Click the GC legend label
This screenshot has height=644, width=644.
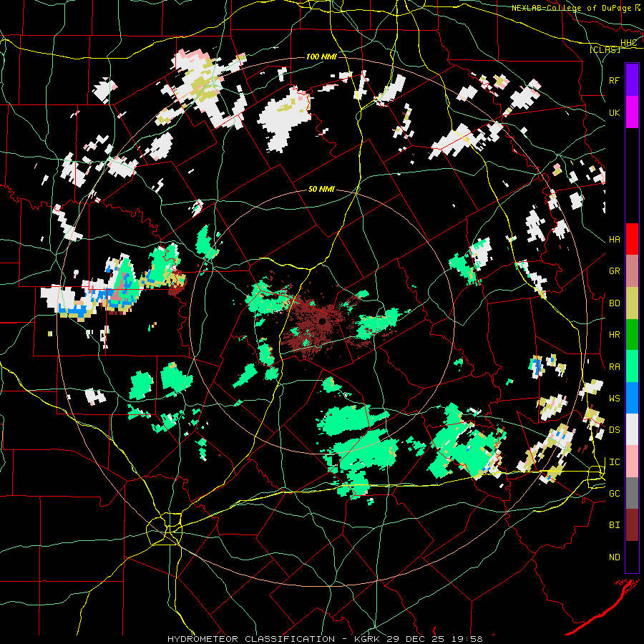(614, 493)
